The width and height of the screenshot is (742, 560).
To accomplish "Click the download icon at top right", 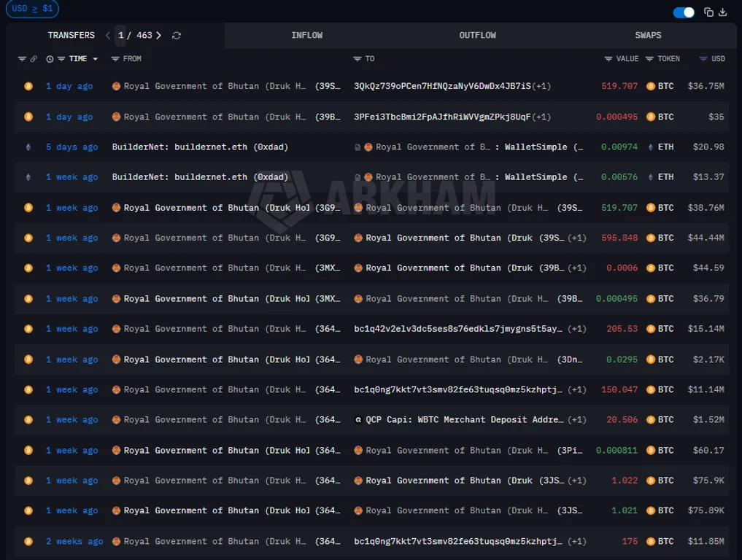I will [722, 12].
